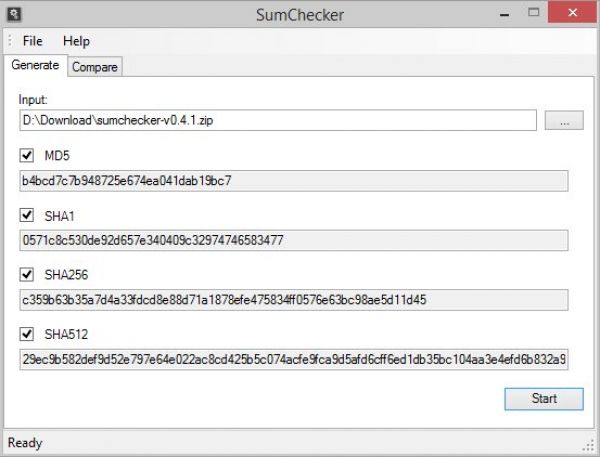Open the File menu
This screenshot has width=600, height=457.
pos(33,41)
